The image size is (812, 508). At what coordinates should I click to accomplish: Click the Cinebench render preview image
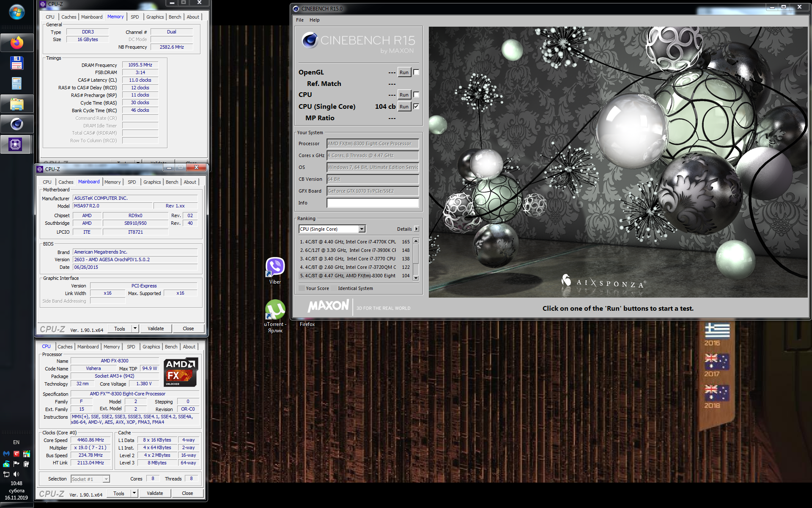618,162
